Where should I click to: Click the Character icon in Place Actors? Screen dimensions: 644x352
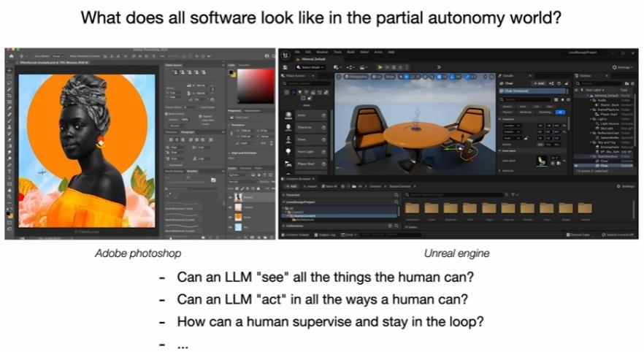coord(288,127)
